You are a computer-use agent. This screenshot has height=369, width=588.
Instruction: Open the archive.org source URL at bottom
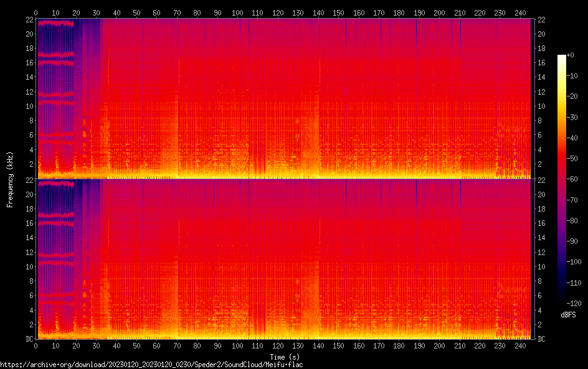tap(151, 365)
